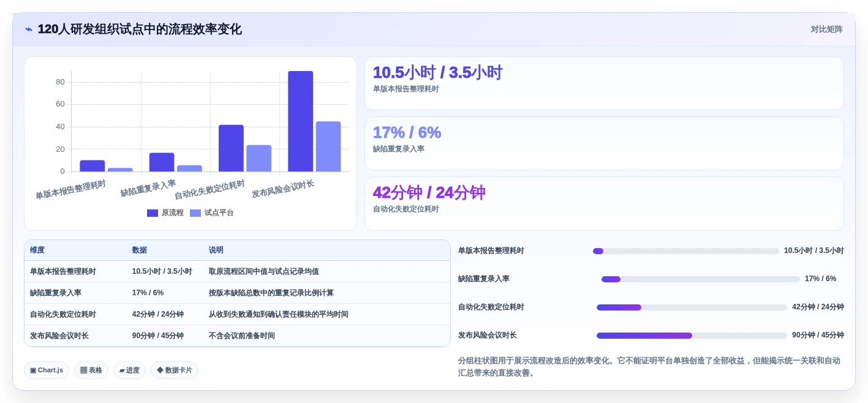Click the 试点平台 legend label
868x403 pixels.
pyautogui.click(x=219, y=213)
